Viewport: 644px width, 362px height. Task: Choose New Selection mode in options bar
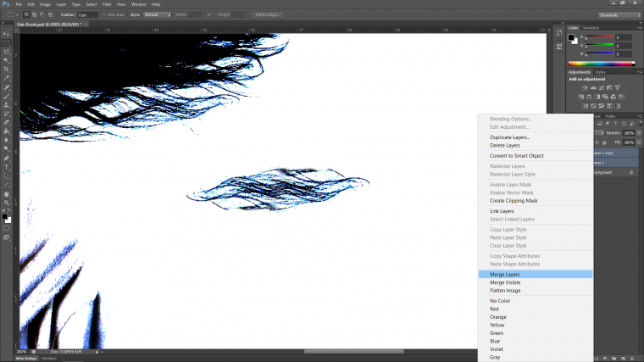pyautogui.click(x=26, y=14)
